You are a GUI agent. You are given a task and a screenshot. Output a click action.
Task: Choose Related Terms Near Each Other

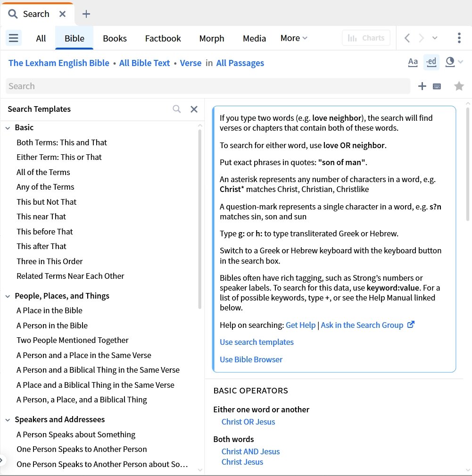70,276
